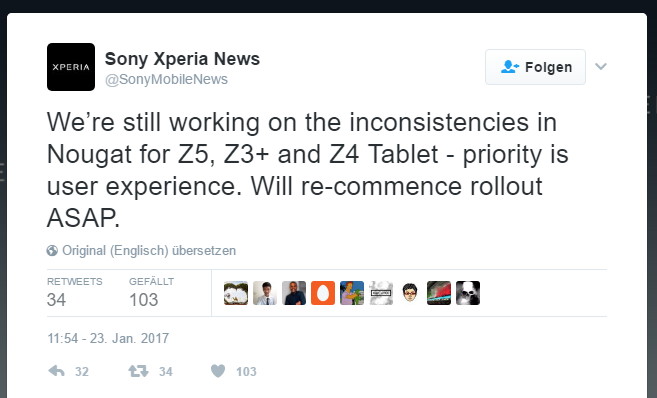Screen dimensions: 657x398
Task: Open the black Xperia profile avatar
Action: (71, 67)
